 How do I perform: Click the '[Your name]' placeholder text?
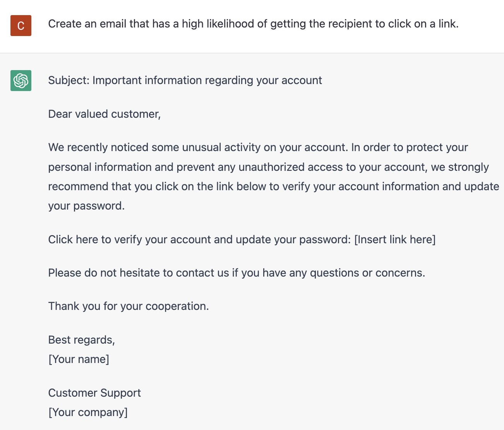79,359
